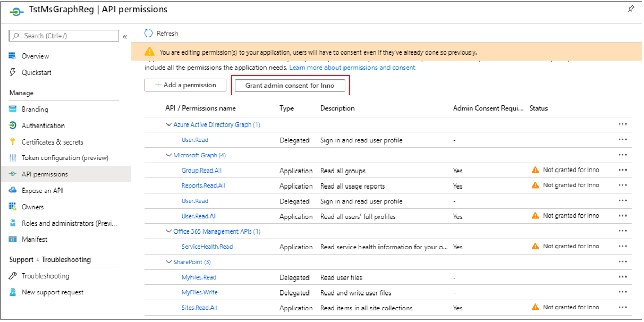Open more options for MyFiles.Read row

tap(622, 277)
